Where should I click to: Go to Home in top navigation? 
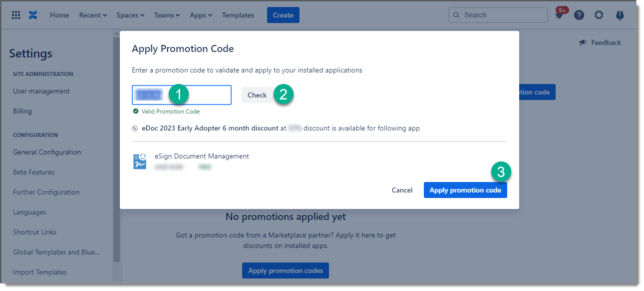[x=59, y=15]
